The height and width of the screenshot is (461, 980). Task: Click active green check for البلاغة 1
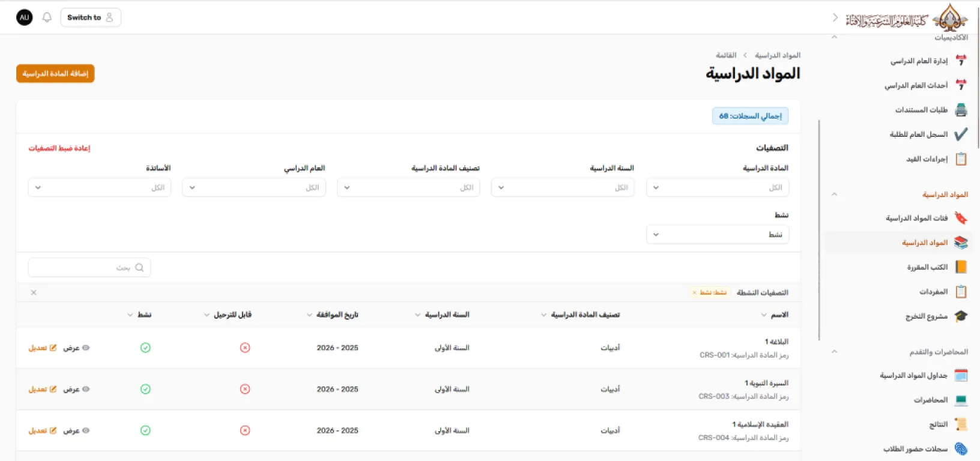145,348
